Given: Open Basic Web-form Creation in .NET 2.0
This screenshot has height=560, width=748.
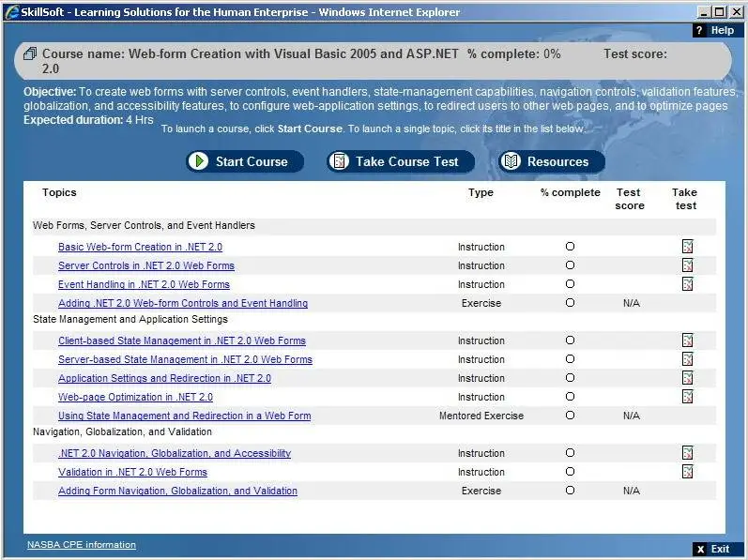Looking at the screenshot, I should pyautogui.click(x=140, y=247).
